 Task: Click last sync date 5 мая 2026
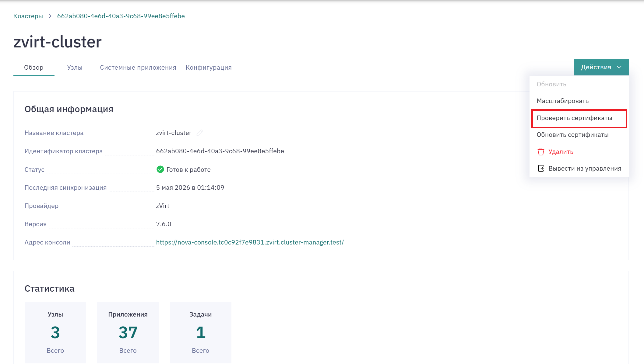(190, 188)
